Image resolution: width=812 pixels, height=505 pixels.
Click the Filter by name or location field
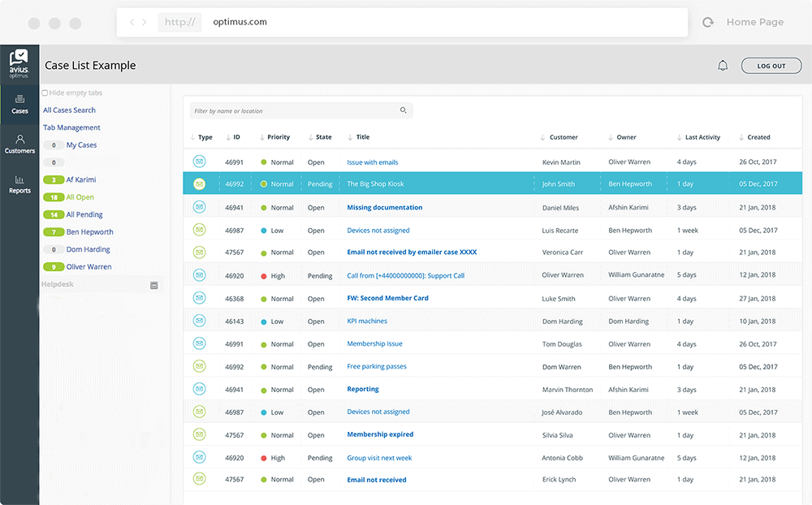coord(292,110)
